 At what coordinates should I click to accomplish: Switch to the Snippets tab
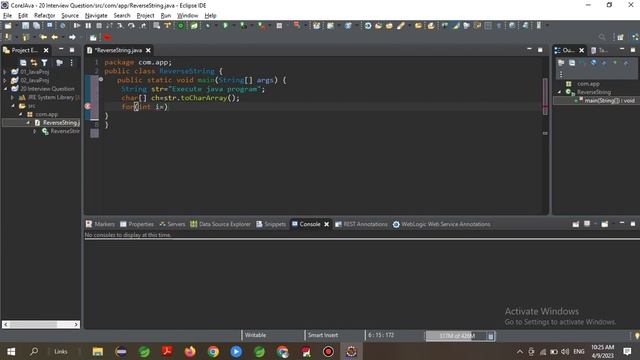(271, 224)
